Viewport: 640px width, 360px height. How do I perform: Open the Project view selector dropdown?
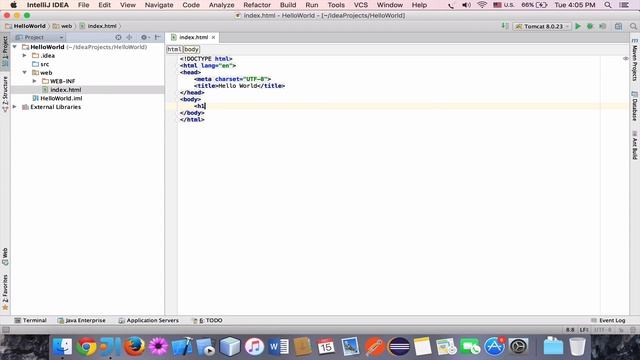point(39,37)
